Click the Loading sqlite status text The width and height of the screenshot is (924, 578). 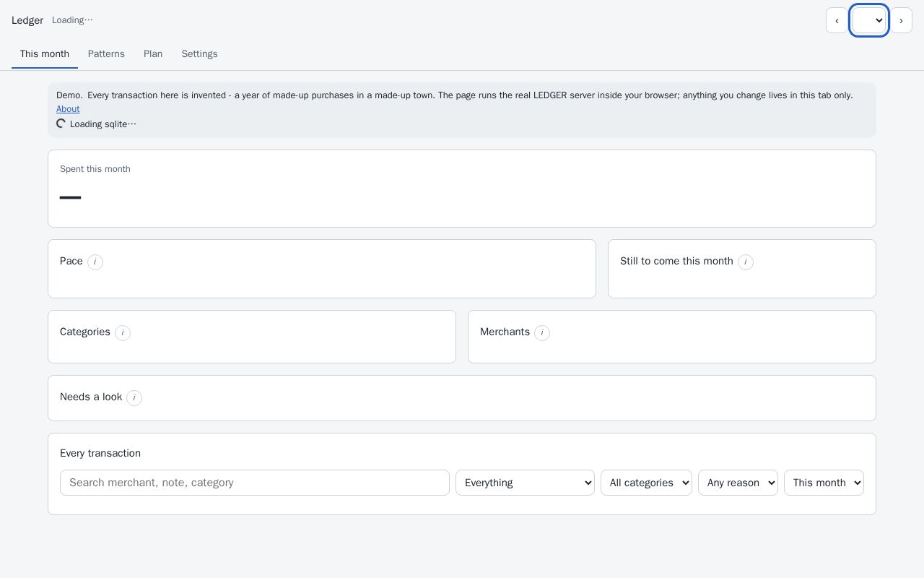coord(103,124)
